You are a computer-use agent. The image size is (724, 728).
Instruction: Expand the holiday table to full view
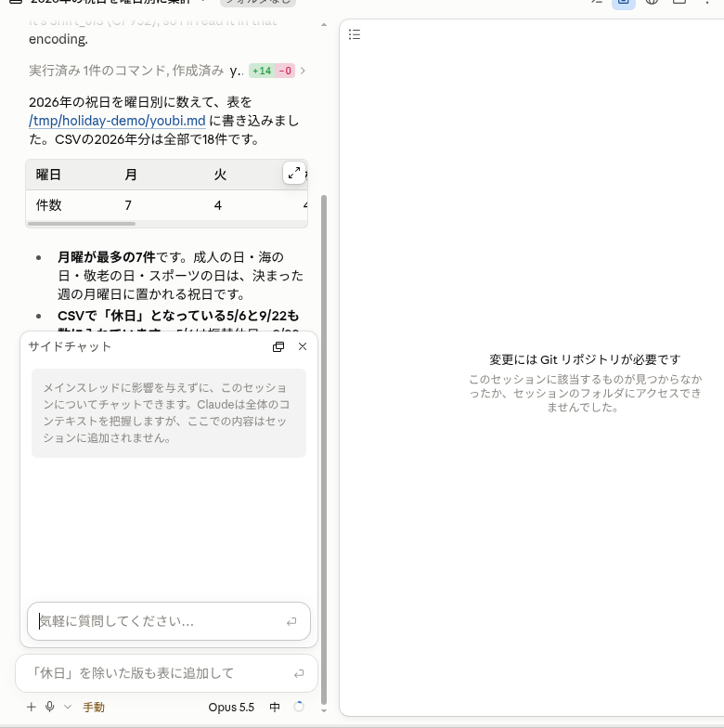(x=293, y=173)
